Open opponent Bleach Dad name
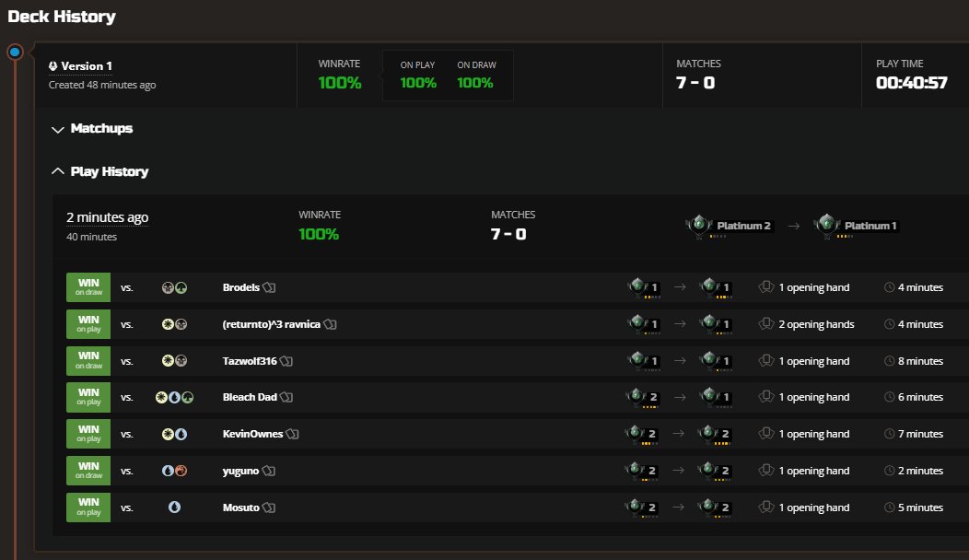 [250, 397]
